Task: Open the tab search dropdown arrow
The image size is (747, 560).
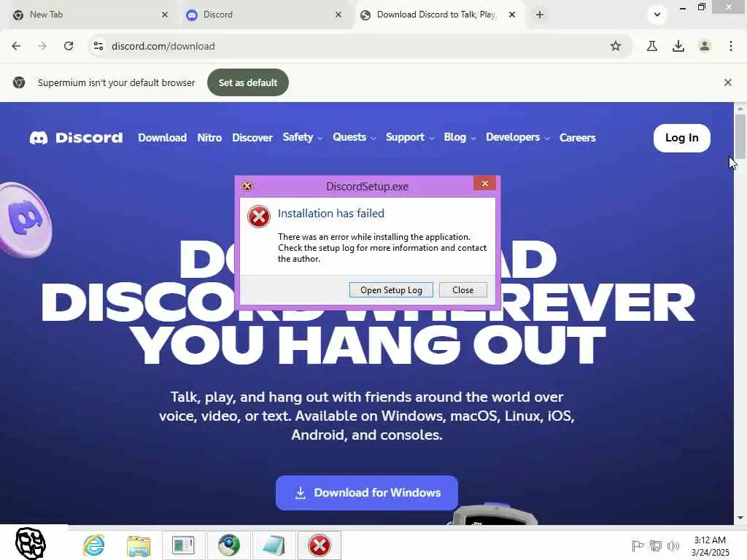Action: click(x=657, y=15)
